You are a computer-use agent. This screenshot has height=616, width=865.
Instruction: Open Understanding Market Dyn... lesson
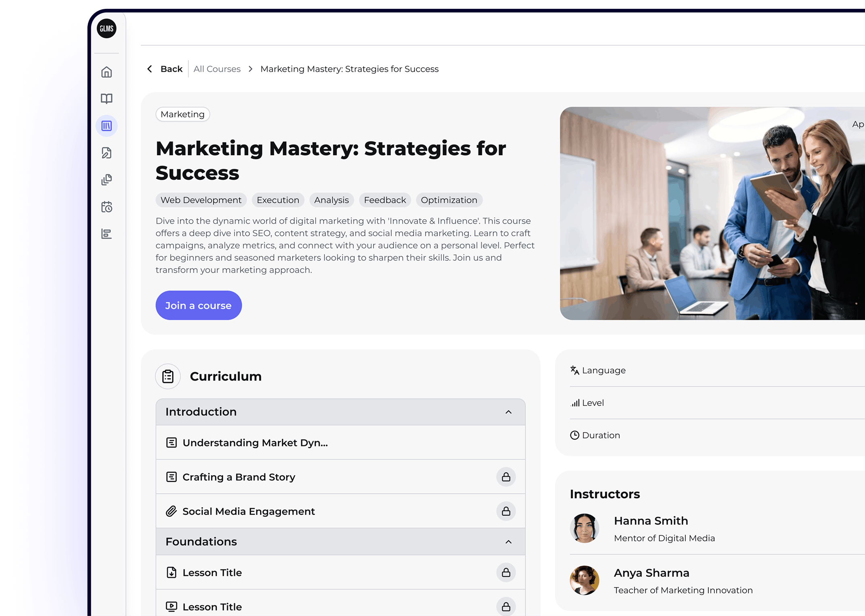(255, 443)
